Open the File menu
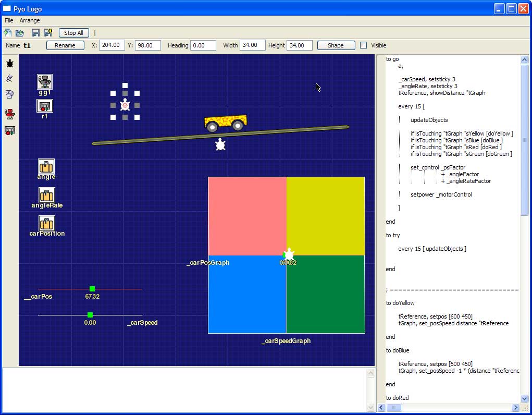The width and height of the screenshot is (532, 415). pyautogui.click(x=9, y=20)
